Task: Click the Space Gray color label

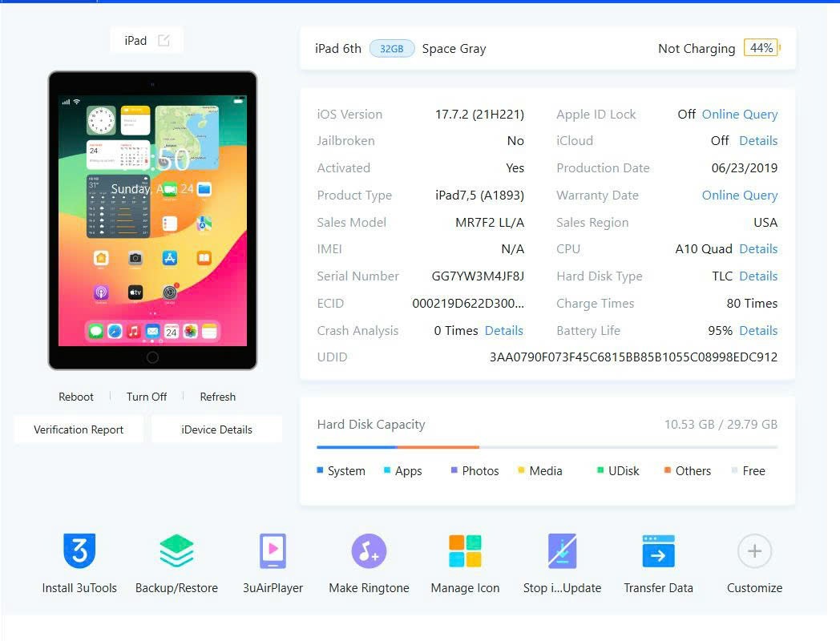Action: pos(454,49)
